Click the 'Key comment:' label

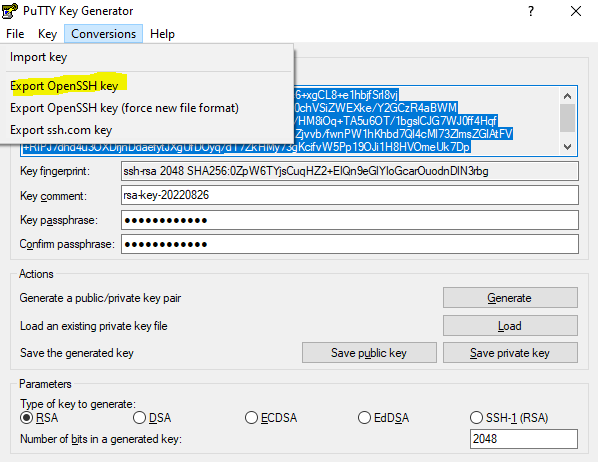point(53,196)
